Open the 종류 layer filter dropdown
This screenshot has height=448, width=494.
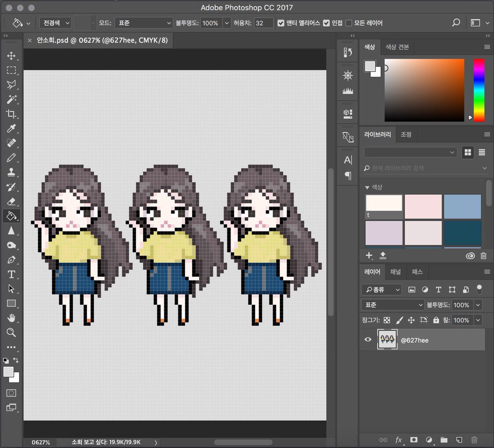(381, 289)
